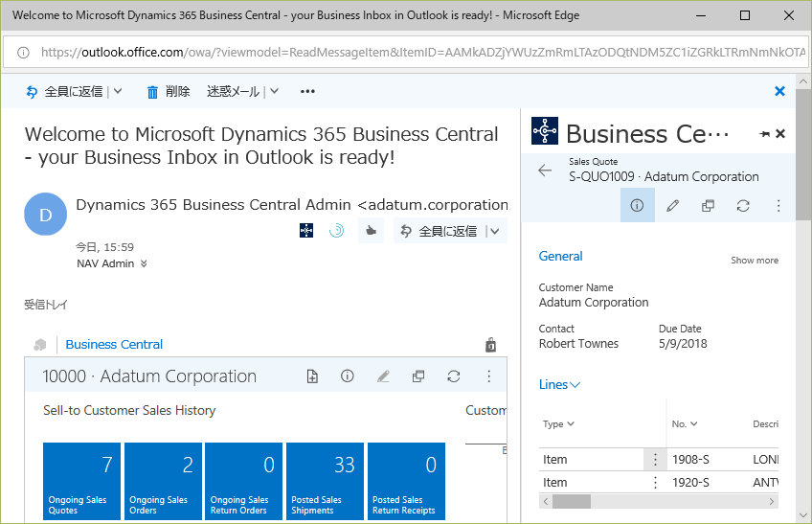
Task: Open more options in Sales Quote pane
Action: 778,206
